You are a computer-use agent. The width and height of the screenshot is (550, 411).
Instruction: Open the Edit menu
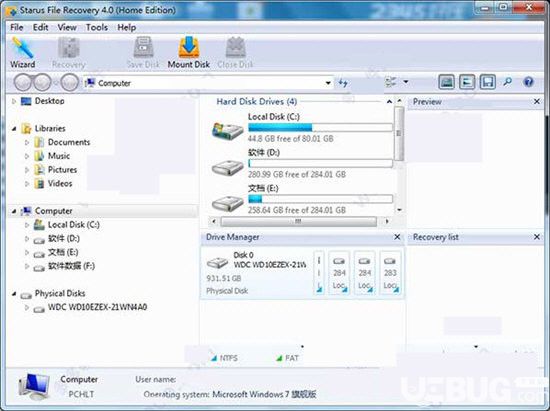pos(40,27)
